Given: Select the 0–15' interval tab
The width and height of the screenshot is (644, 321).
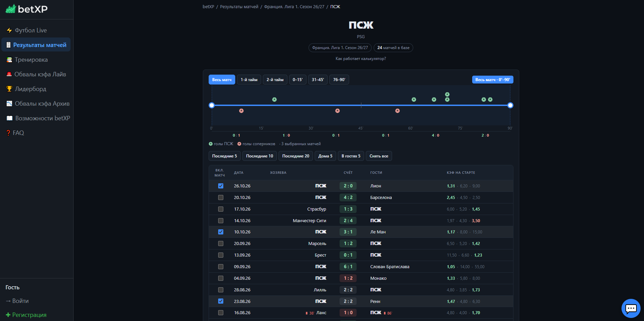Looking at the screenshot, I should [x=298, y=80].
